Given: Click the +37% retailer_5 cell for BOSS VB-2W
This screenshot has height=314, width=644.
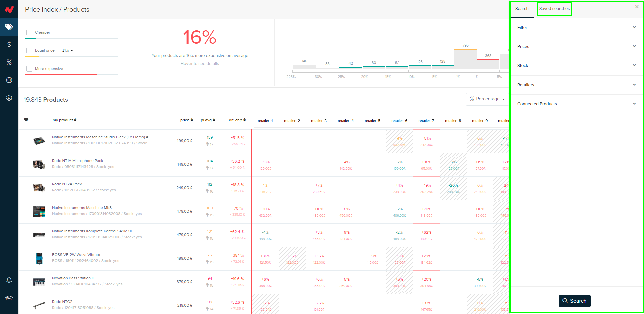Looking at the screenshot, I should pos(373,259).
